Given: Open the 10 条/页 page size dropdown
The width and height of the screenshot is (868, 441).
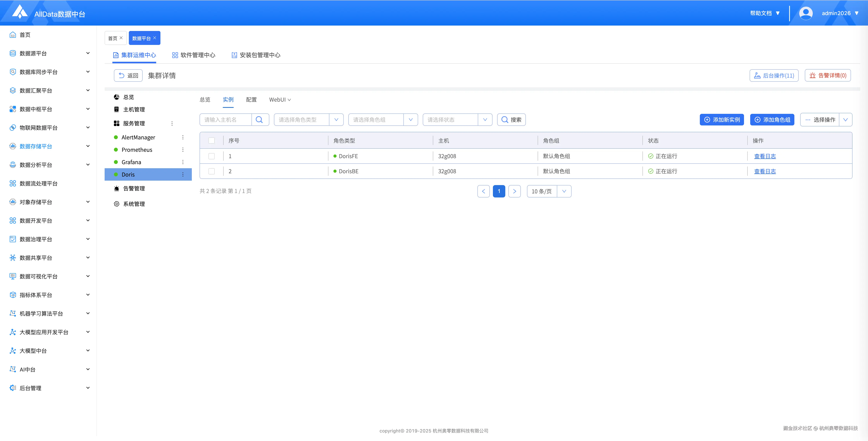Looking at the screenshot, I should [x=549, y=191].
